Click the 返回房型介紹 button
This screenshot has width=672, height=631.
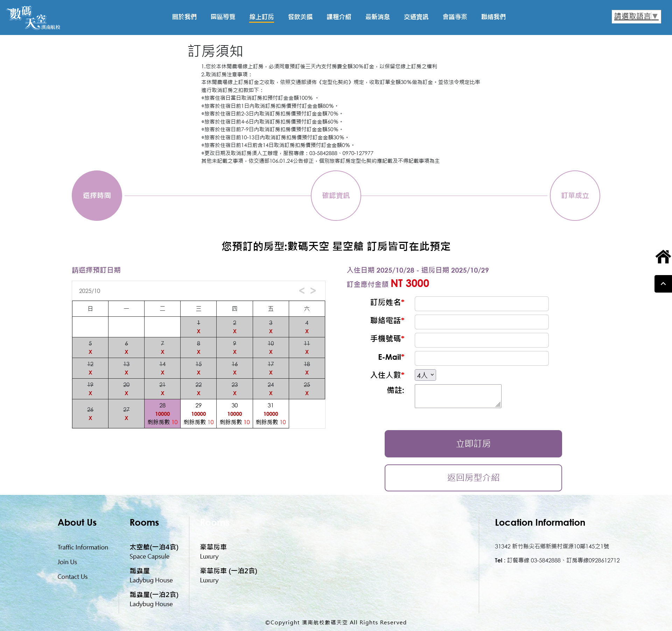click(x=473, y=478)
